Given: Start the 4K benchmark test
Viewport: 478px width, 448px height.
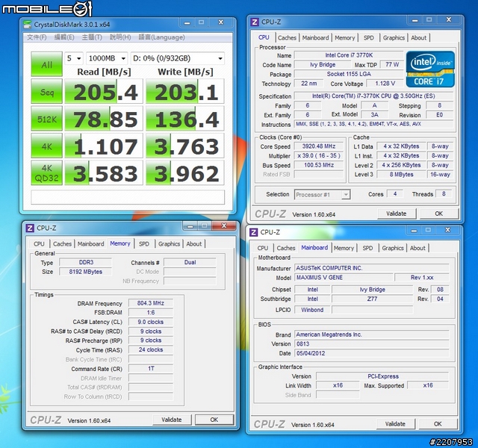Looking at the screenshot, I should (46, 146).
